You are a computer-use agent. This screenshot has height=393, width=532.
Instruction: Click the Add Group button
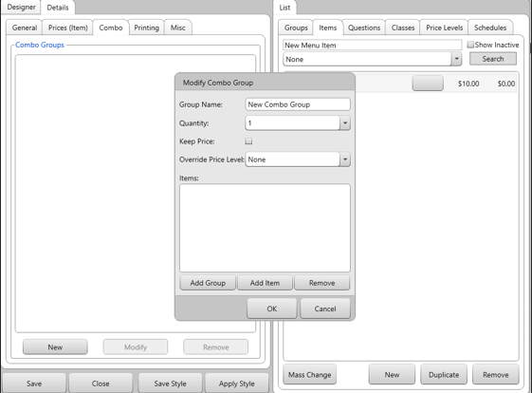208,283
